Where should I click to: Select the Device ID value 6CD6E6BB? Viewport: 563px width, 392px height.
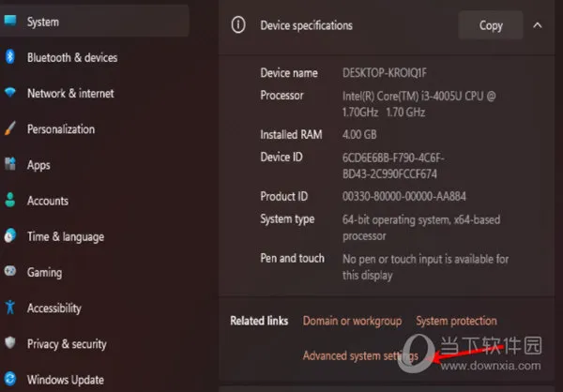point(393,166)
